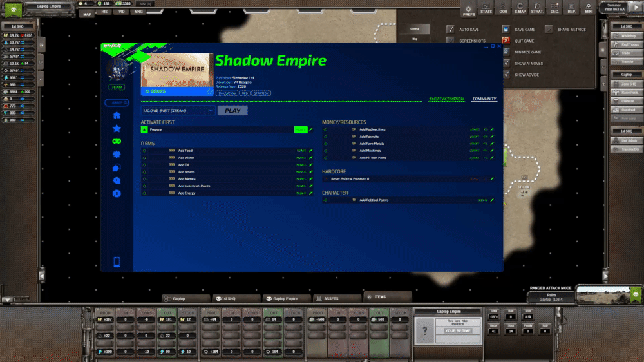
Task: Edit hotkey pencil for Add Energy
Action: coord(310,193)
